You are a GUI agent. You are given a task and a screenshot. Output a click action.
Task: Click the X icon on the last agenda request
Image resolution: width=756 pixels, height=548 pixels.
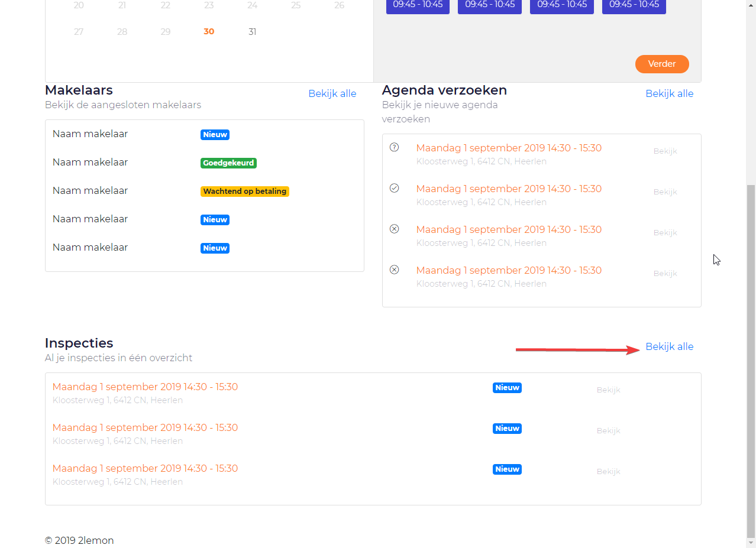pos(395,270)
